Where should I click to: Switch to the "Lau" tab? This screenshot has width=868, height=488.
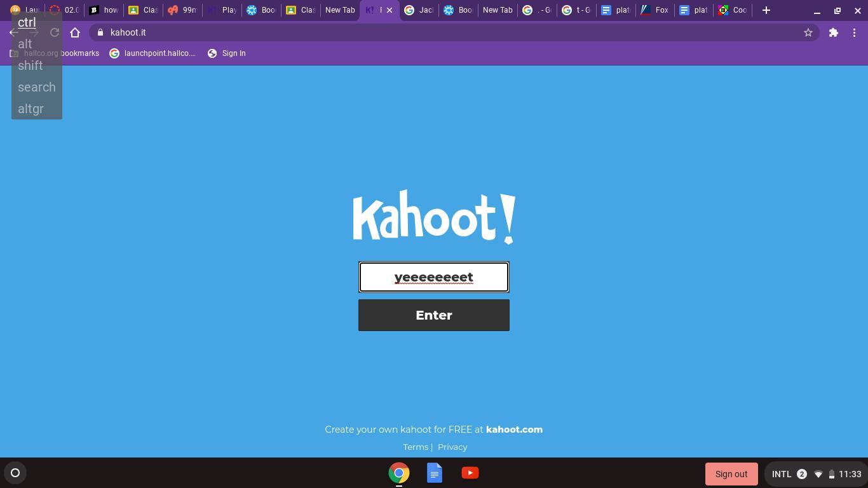pos(25,10)
